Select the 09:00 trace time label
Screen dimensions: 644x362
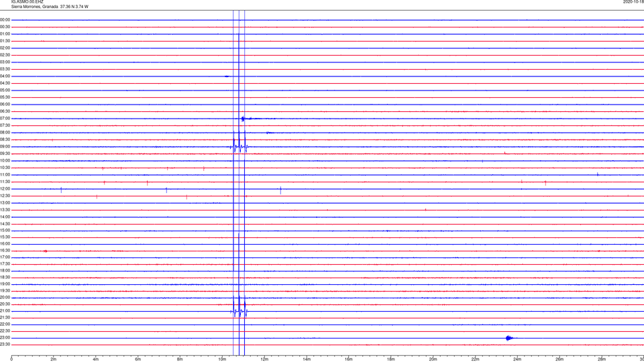pos(5,147)
